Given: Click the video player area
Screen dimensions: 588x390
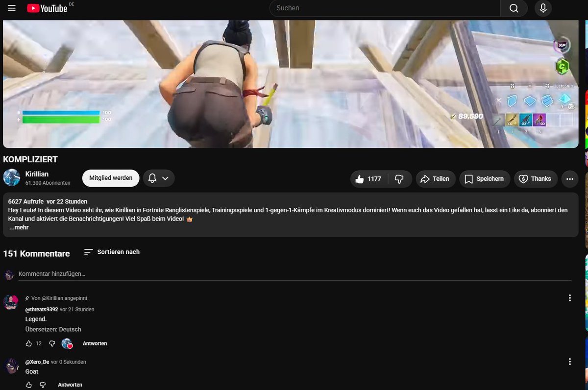Looking at the screenshot, I should (x=291, y=84).
